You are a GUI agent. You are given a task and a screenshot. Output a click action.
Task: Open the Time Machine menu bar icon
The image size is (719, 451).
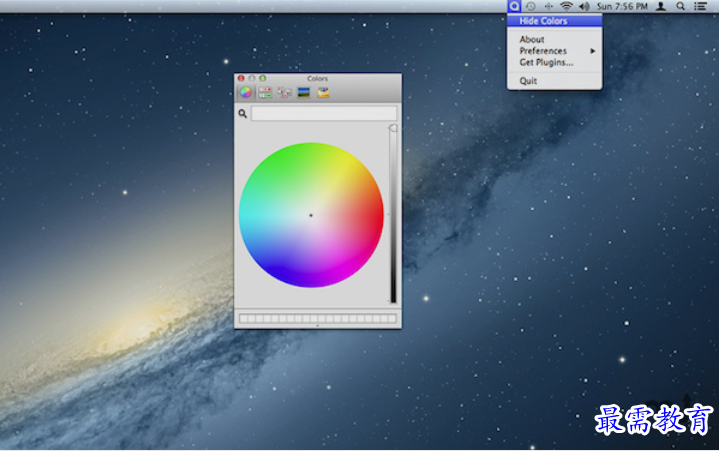pyautogui.click(x=531, y=6)
